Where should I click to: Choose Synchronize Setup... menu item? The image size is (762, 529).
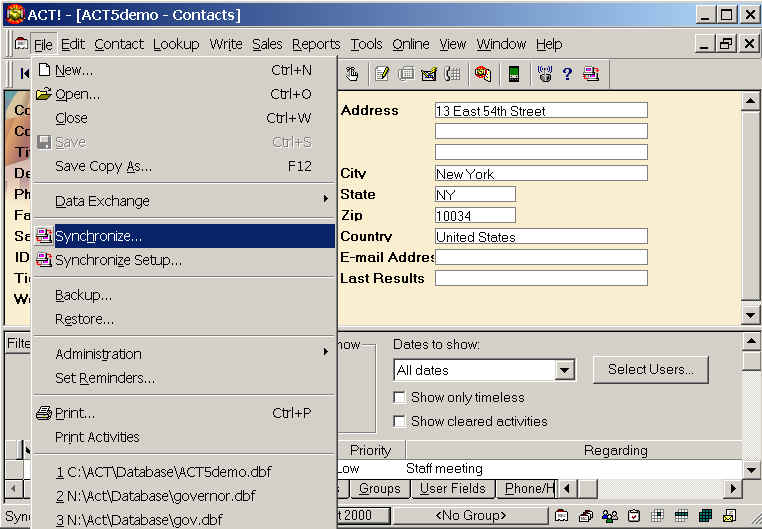(x=184, y=260)
